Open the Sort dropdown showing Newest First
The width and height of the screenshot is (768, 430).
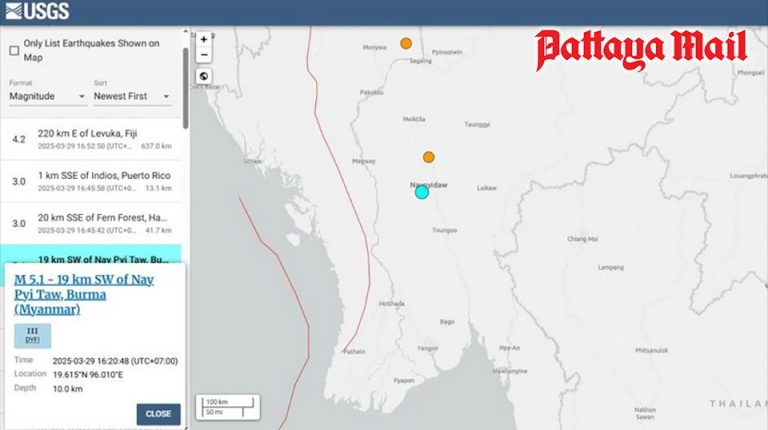(x=132, y=97)
